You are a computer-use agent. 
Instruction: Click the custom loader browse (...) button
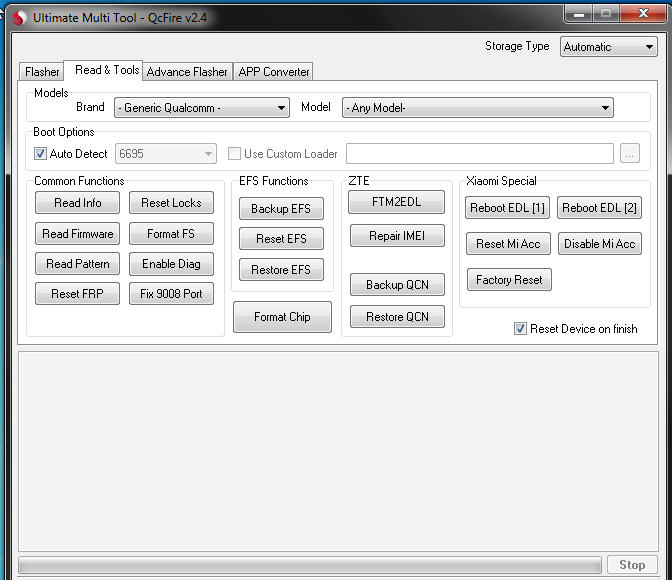(x=630, y=153)
